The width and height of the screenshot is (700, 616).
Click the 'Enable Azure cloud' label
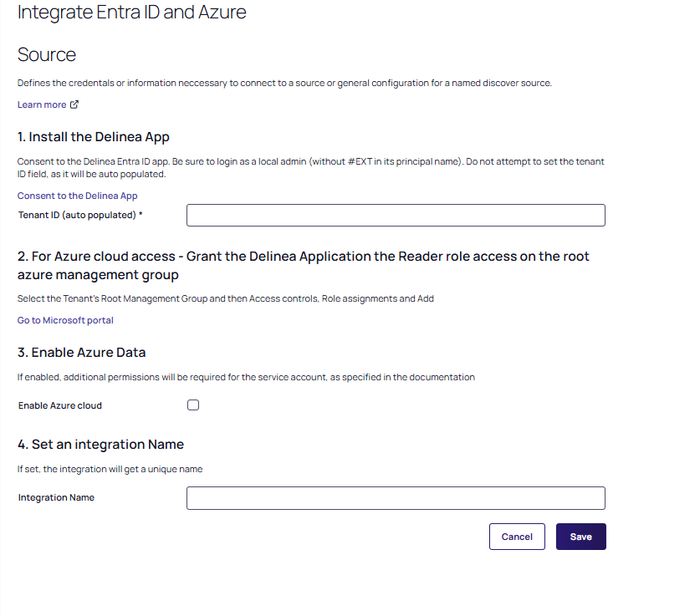(60, 405)
